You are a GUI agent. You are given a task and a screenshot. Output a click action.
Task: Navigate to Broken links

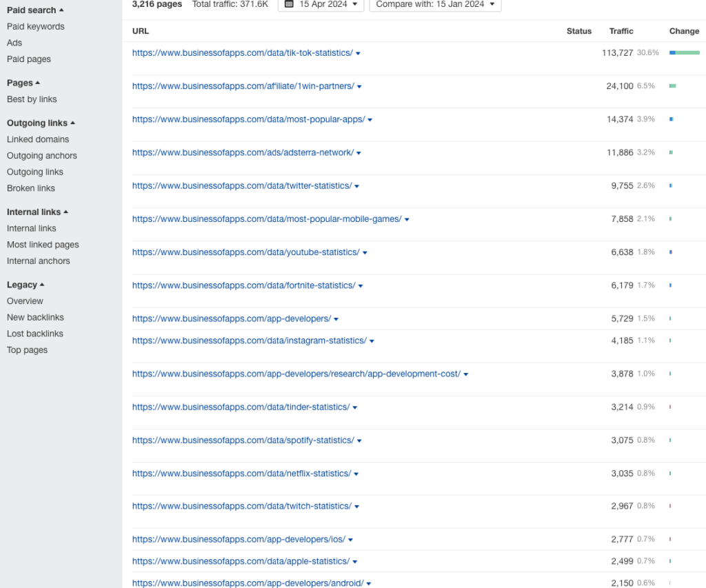pos(30,188)
